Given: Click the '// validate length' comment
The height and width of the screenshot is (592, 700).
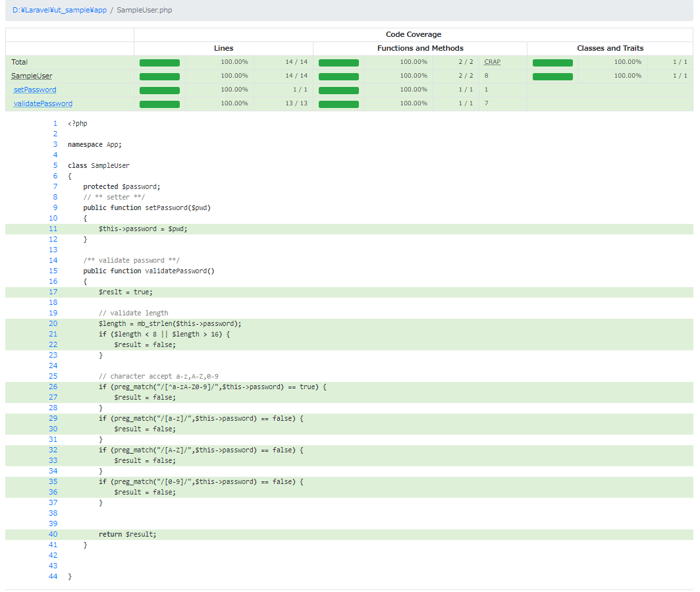Looking at the screenshot, I should click(x=134, y=313).
